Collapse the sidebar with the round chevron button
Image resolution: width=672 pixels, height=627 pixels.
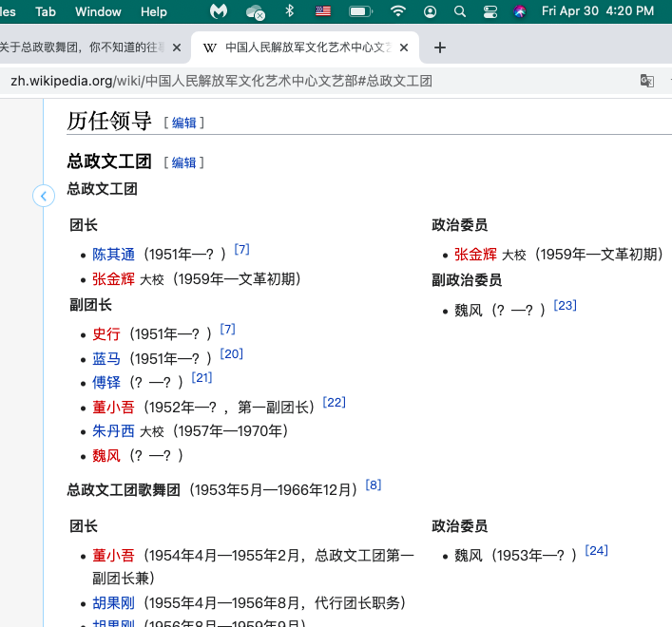point(44,196)
